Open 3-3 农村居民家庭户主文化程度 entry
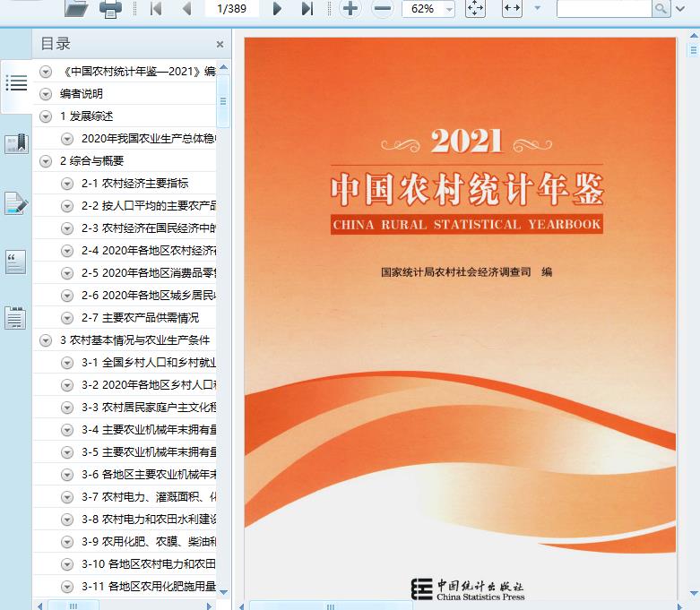 click(x=149, y=408)
